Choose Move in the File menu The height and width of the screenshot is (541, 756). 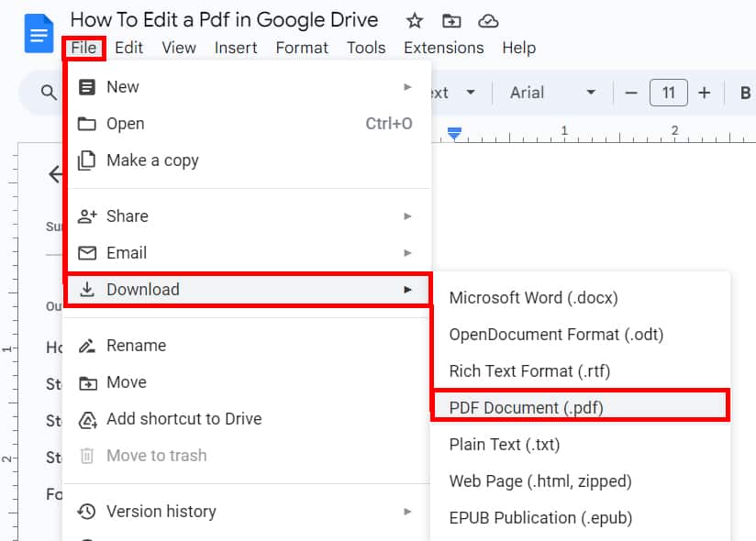pyautogui.click(x=247, y=382)
